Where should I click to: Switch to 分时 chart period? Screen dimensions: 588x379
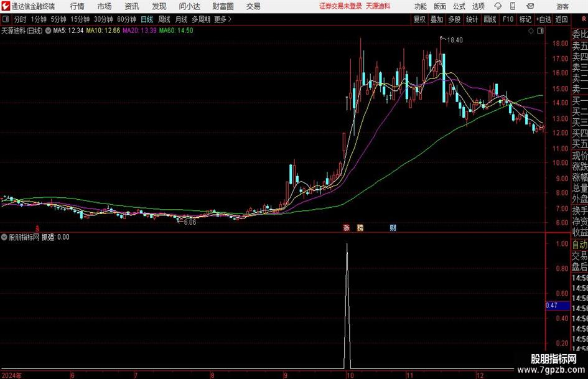coord(21,19)
